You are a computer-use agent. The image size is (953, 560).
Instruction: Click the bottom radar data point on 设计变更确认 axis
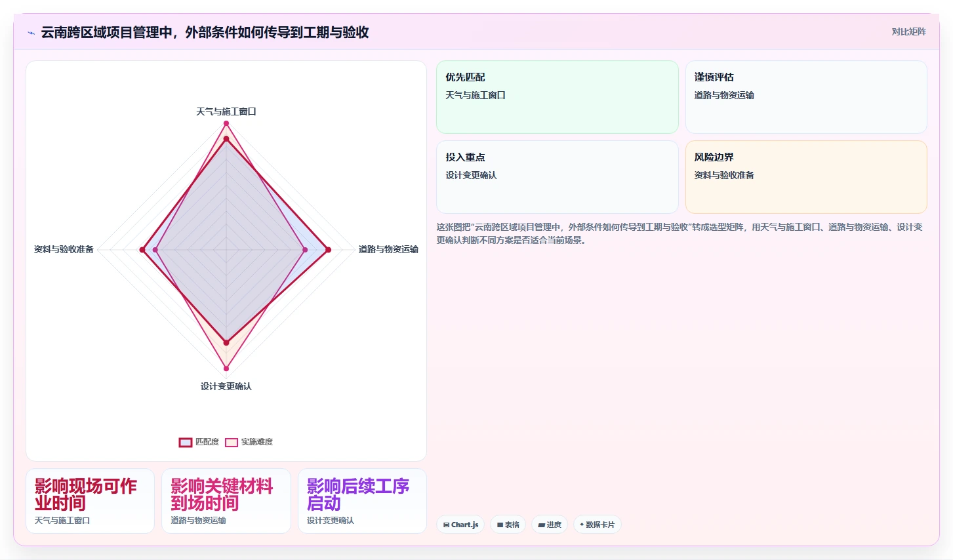tap(226, 368)
